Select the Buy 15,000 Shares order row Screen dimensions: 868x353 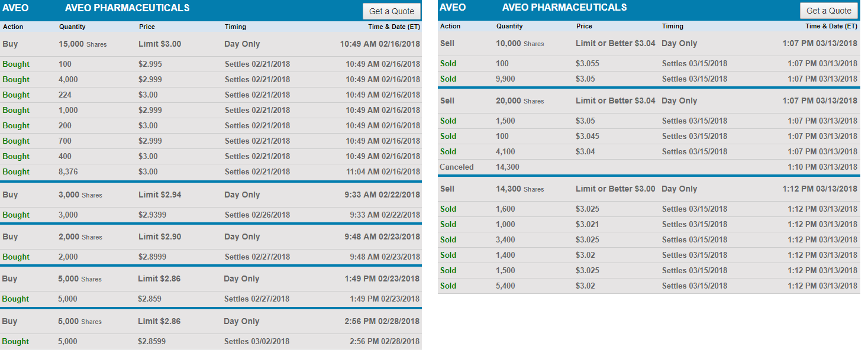[211, 44]
